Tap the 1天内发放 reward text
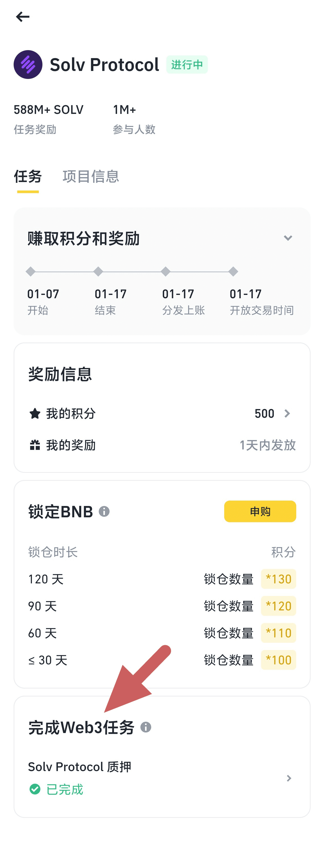The image size is (324, 868). (267, 445)
